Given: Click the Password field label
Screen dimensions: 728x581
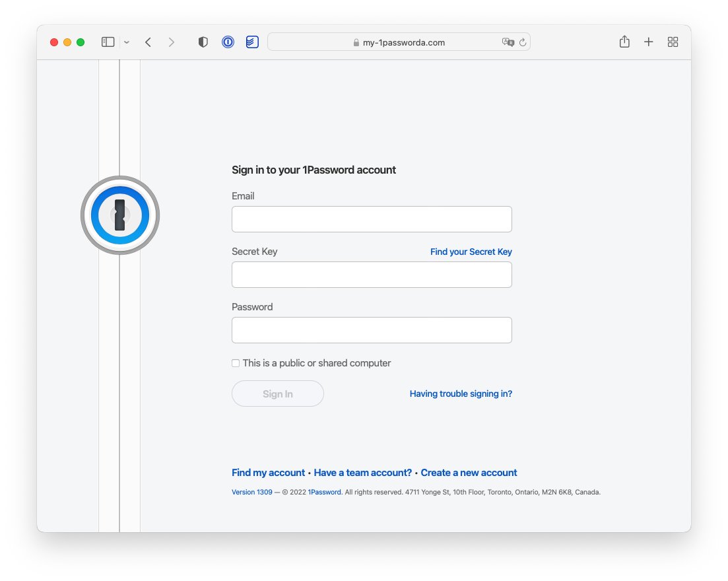Looking at the screenshot, I should [x=252, y=307].
